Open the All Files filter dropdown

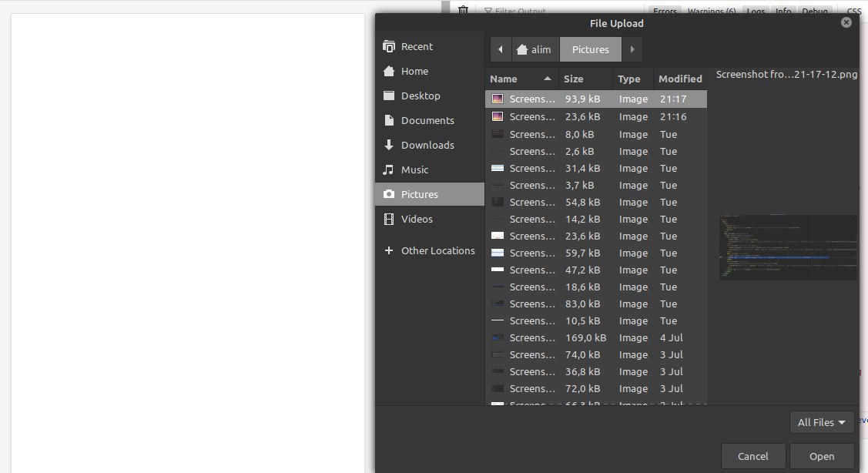click(822, 423)
